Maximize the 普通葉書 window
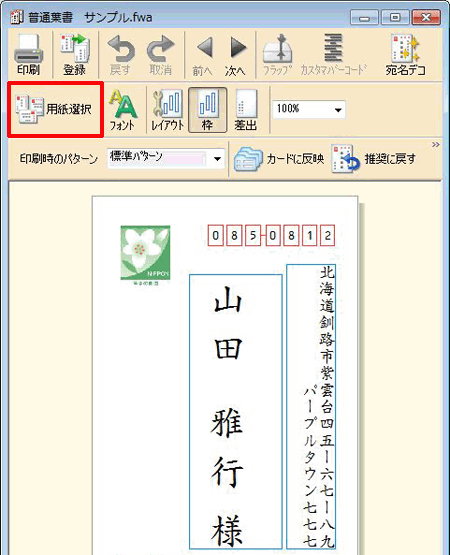This screenshot has width=450, height=555. click(x=395, y=17)
